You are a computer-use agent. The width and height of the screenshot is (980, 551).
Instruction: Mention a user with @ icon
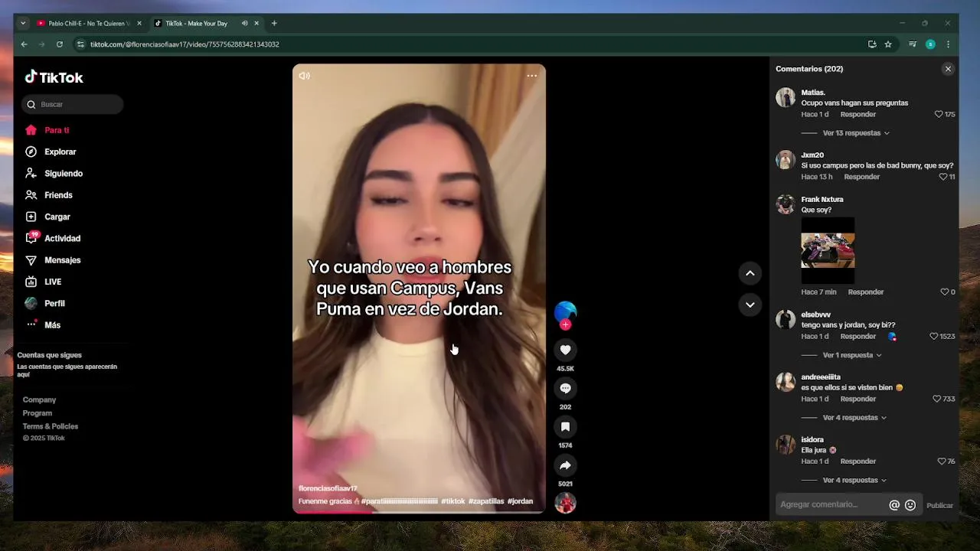[x=894, y=505]
